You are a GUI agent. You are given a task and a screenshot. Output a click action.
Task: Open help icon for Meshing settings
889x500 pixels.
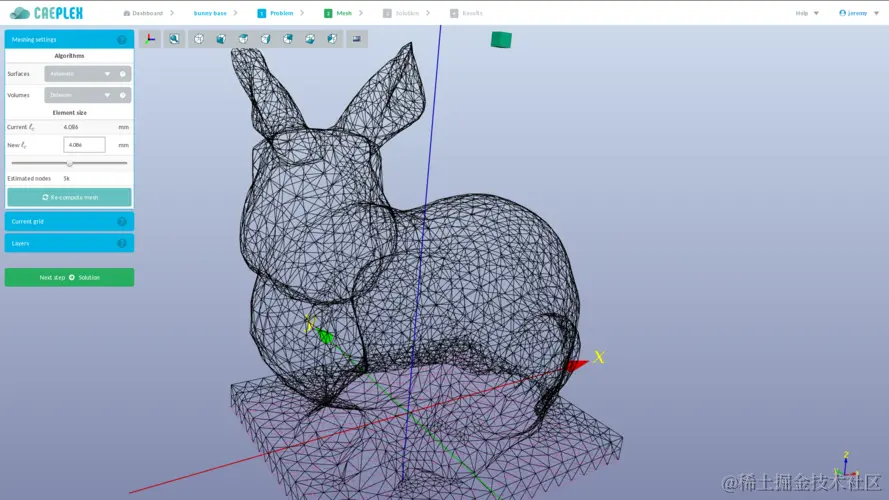122,40
